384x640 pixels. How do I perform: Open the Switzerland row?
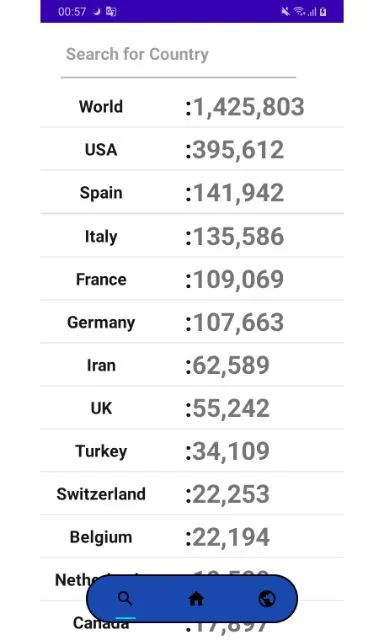[x=192, y=493]
